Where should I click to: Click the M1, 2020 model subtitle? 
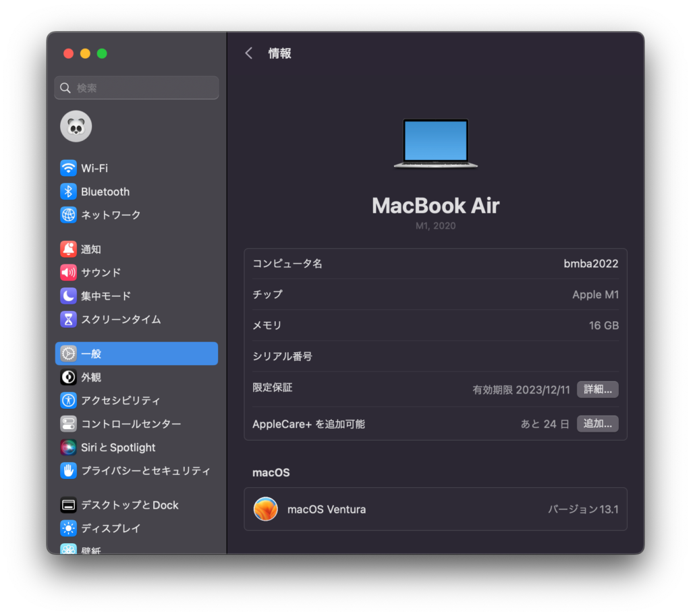pos(436,226)
